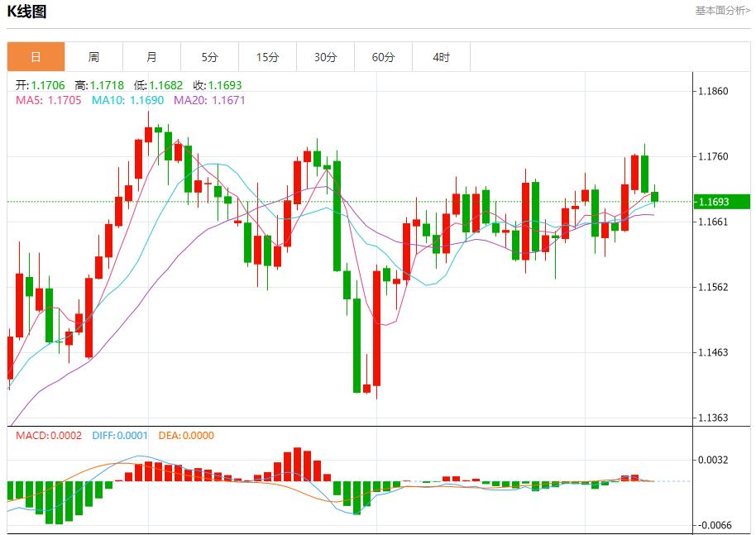Toggle the MA10 moving average line
This screenshot has width=756, height=535.
pos(108,103)
